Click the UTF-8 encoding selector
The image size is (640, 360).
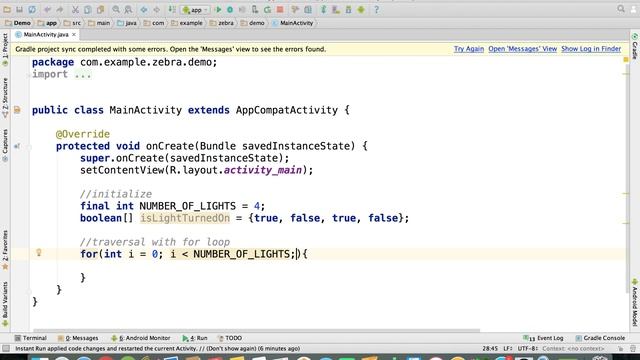pyautogui.click(x=528, y=349)
